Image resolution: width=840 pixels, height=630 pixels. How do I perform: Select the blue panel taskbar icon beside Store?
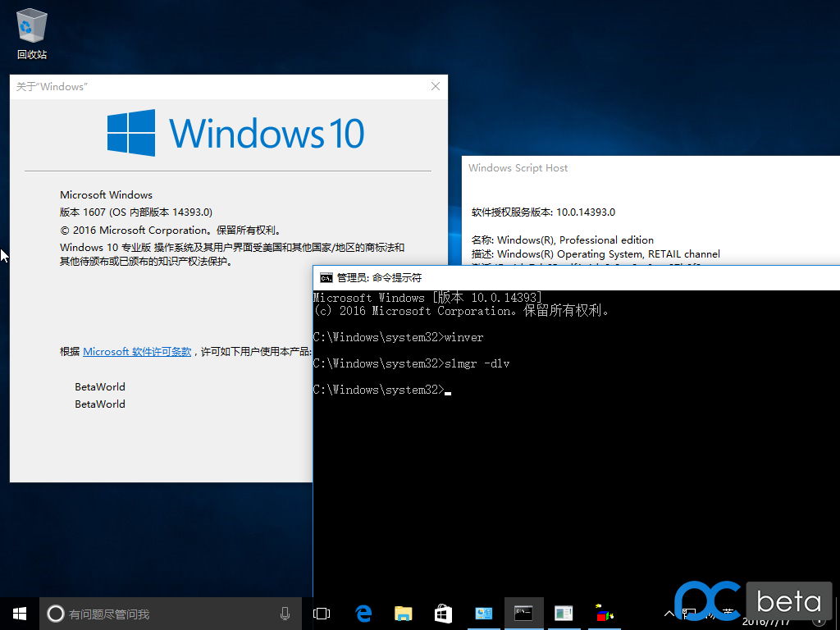coord(484,614)
